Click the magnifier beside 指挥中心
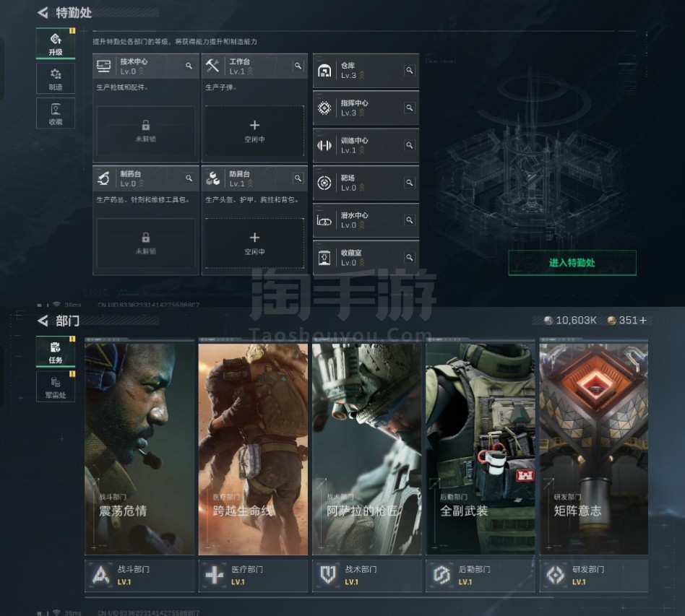Viewport: 685px width, 616px height. (x=410, y=108)
